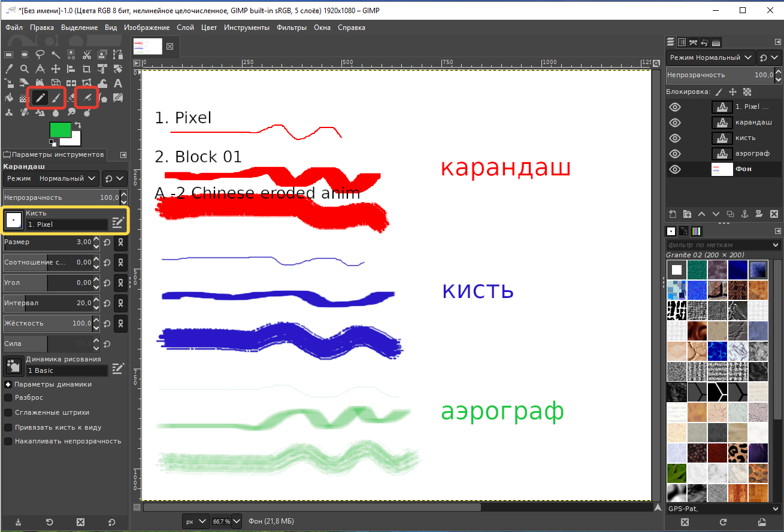Viewport: 784px width, 532px height.
Task: Select the Smudge tool
Action: point(71,112)
